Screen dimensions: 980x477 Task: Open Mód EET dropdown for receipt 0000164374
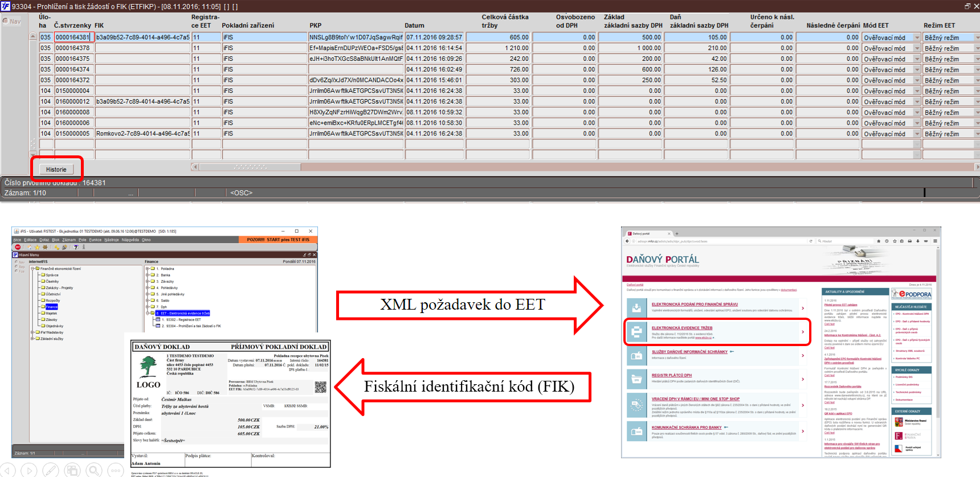917,69
